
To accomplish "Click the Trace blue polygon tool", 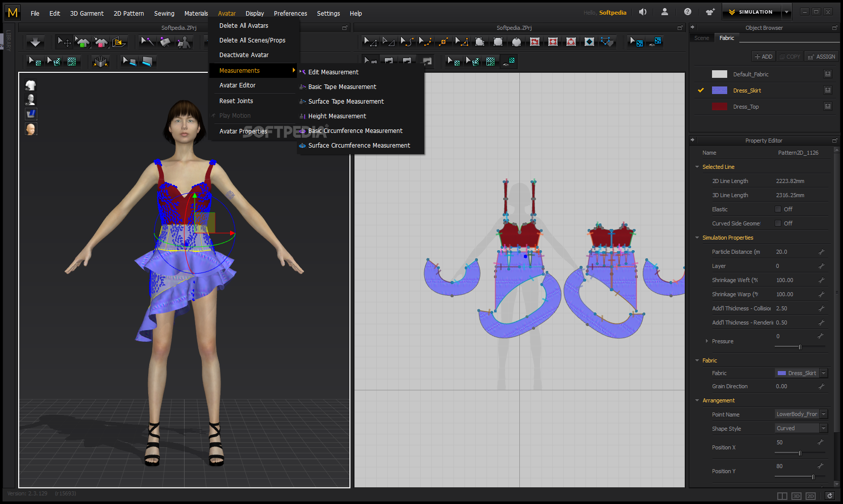I will pyautogui.click(x=607, y=41).
